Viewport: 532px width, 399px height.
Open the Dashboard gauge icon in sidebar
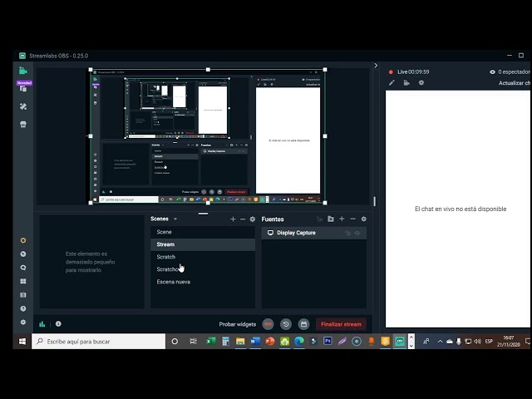tap(23, 254)
